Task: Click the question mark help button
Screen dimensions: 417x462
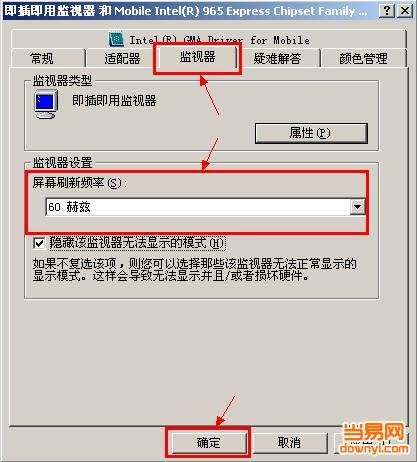Action: click(387, 11)
